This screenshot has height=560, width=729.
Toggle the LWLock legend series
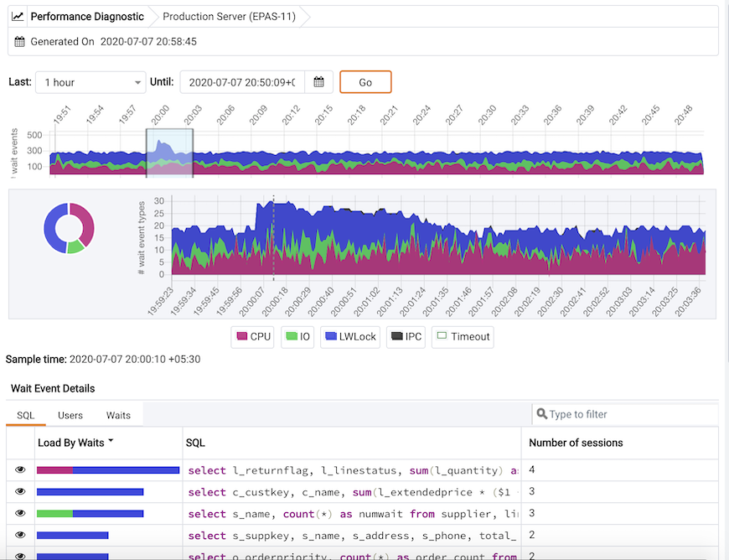(350, 337)
